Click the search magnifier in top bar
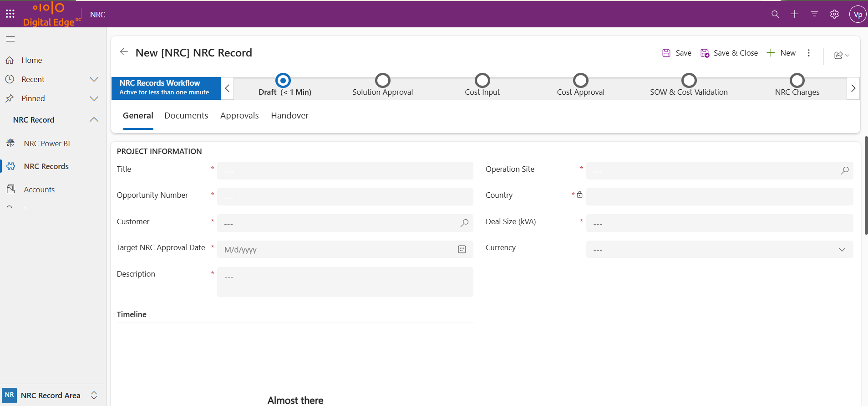 [775, 14]
